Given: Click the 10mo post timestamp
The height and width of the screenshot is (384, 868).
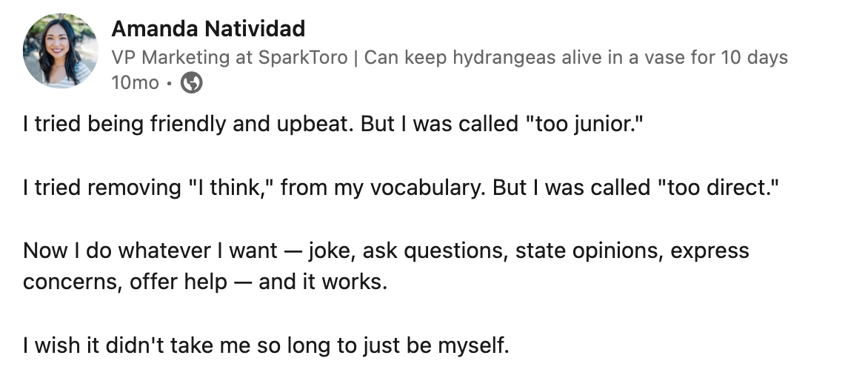Looking at the screenshot, I should pos(135,82).
